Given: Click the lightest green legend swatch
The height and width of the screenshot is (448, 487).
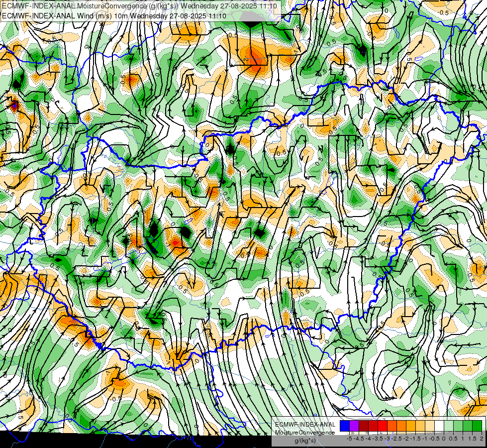Looking at the screenshot, I should [449, 426].
